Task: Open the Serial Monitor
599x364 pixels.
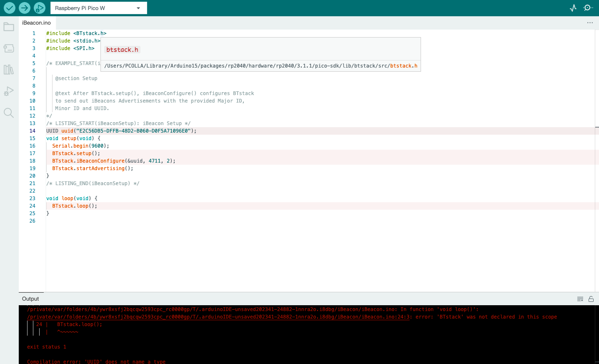Action: pos(588,8)
